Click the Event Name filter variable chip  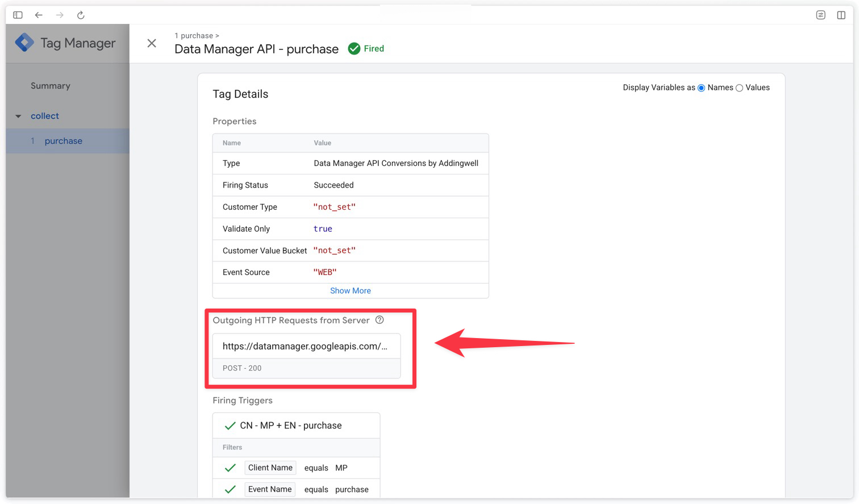(x=270, y=489)
